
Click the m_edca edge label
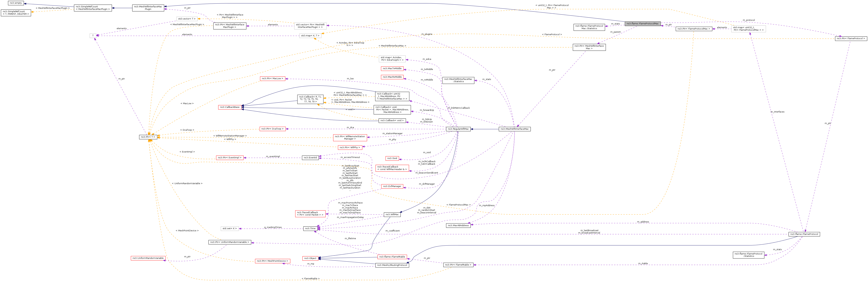[x=427, y=59]
